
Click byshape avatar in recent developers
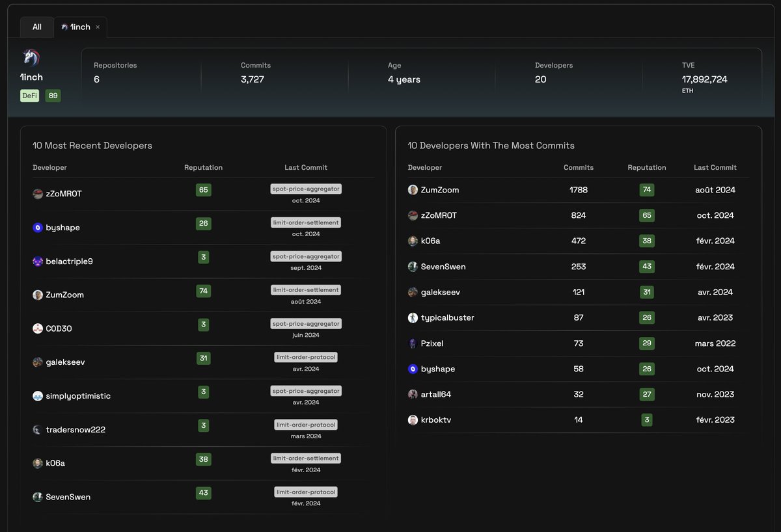[x=38, y=228]
